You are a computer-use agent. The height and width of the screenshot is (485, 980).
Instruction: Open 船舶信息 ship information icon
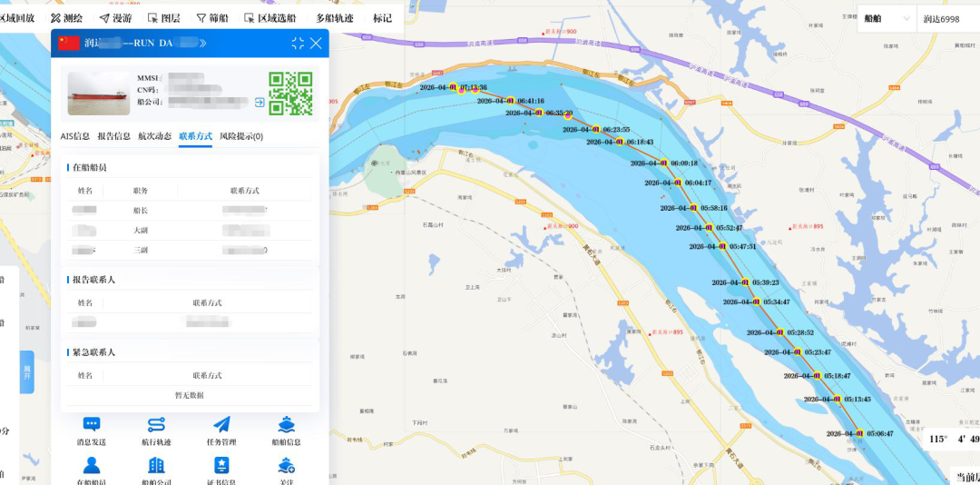pyautogui.click(x=287, y=424)
